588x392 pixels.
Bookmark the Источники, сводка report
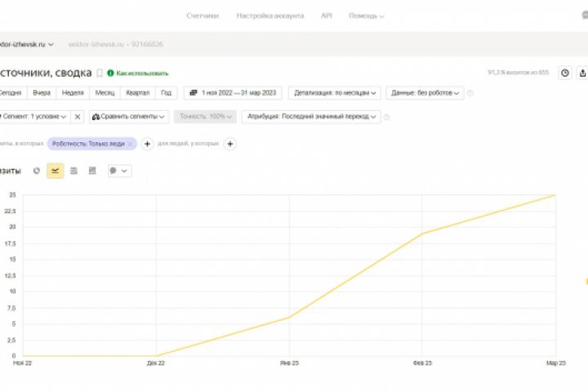[x=100, y=73]
